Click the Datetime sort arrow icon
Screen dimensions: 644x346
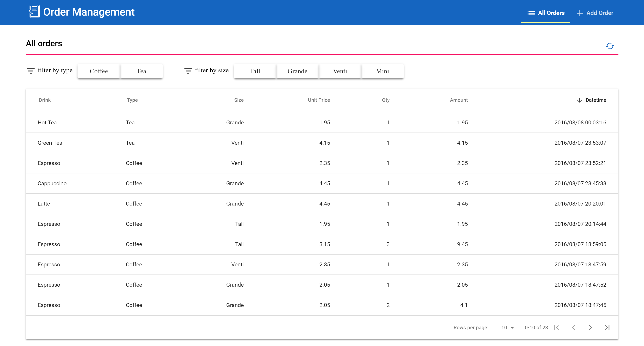click(x=580, y=100)
